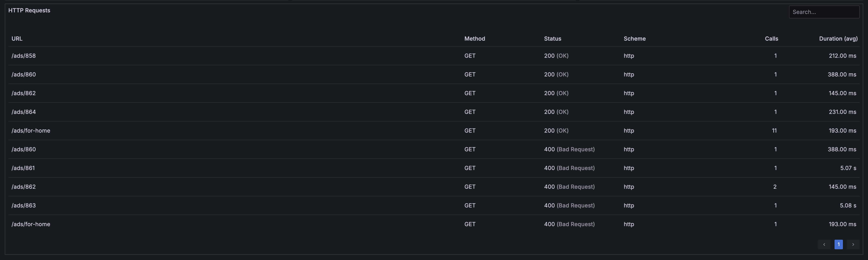Click the 5.08 s duration value
Image resolution: width=868 pixels, height=260 pixels.
click(x=848, y=205)
